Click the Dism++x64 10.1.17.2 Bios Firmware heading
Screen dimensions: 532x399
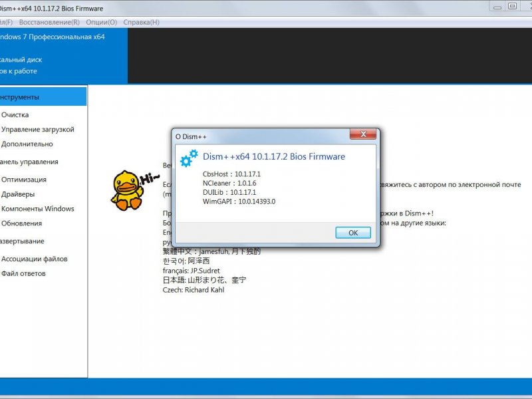(x=274, y=156)
